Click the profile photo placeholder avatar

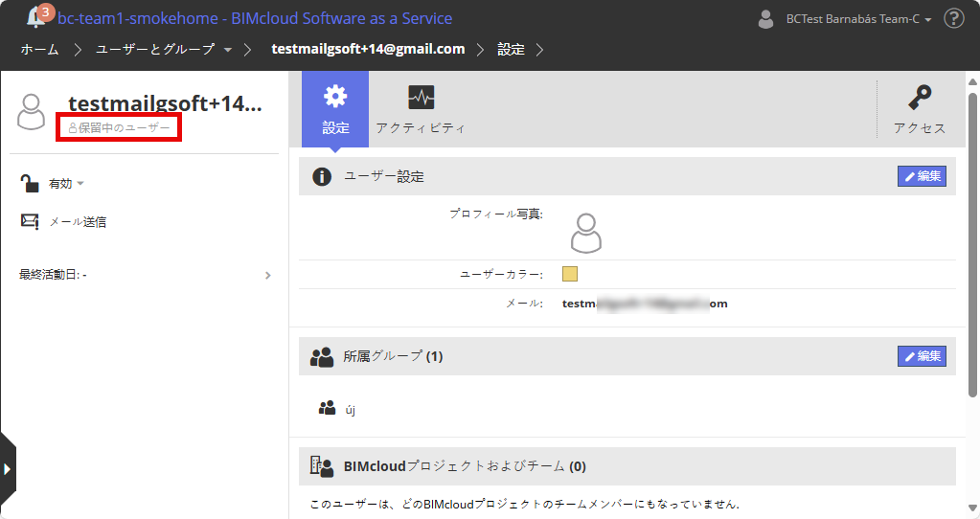(586, 233)
